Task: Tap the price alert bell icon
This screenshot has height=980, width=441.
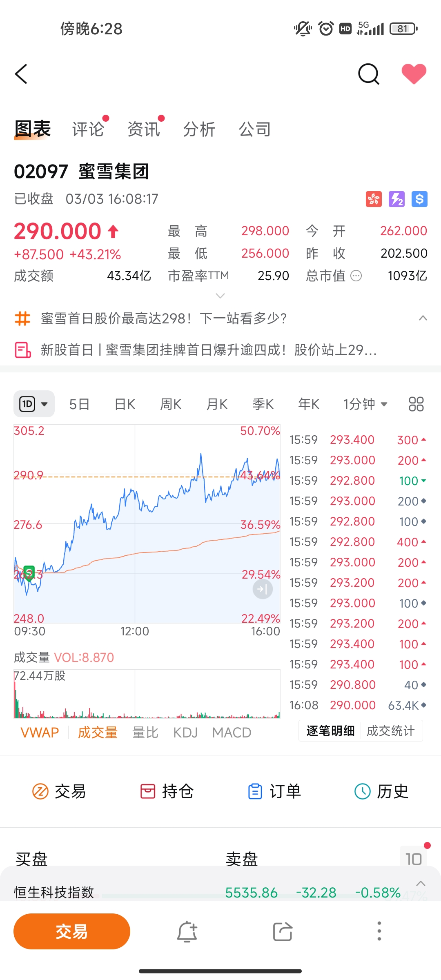Action: 187,931
